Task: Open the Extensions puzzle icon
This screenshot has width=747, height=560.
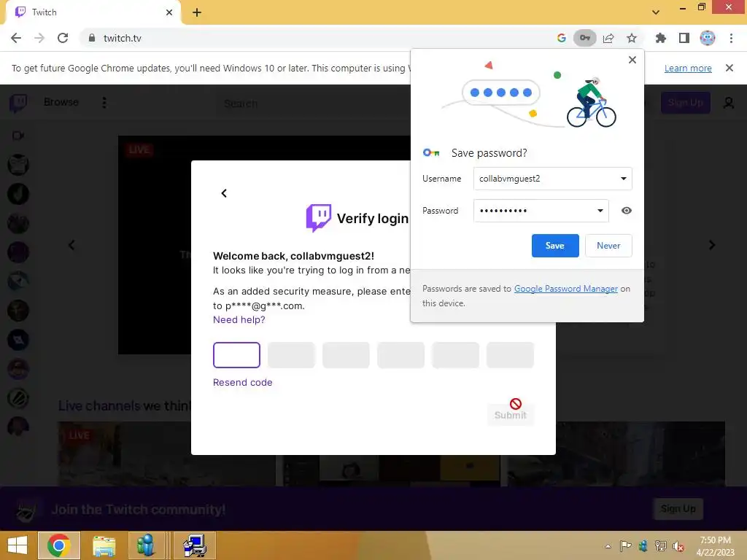Action: (x=660, y=38)
